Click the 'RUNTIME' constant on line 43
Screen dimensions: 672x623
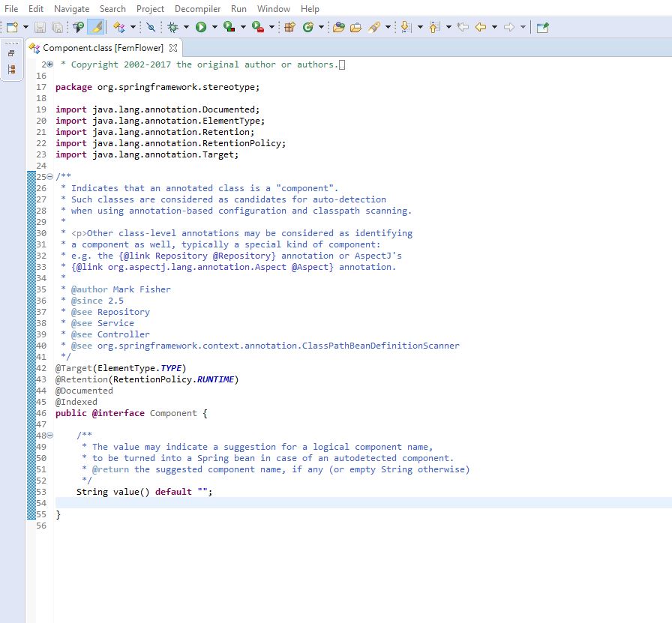[215, 379]
